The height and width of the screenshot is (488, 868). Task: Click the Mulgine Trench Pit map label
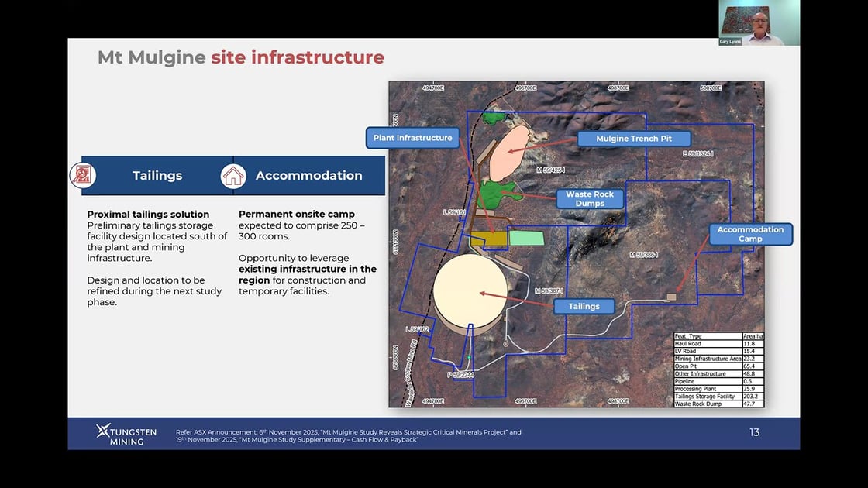point(633,139)
